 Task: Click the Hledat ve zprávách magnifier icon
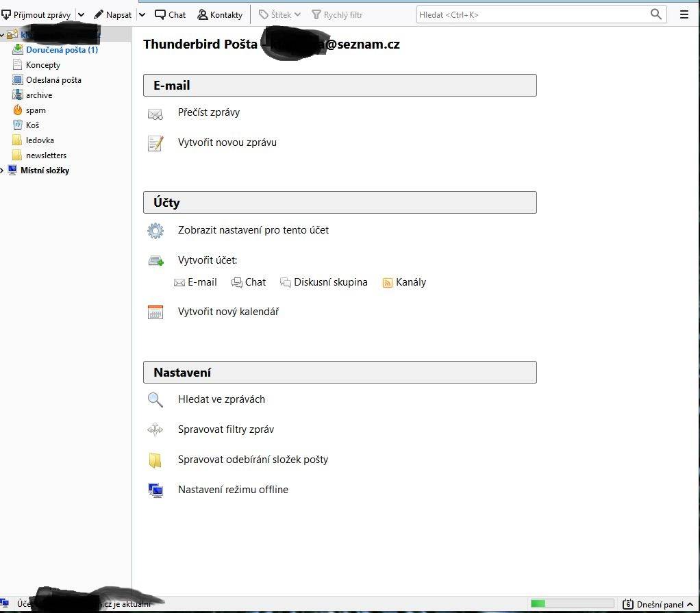(155, 399)
